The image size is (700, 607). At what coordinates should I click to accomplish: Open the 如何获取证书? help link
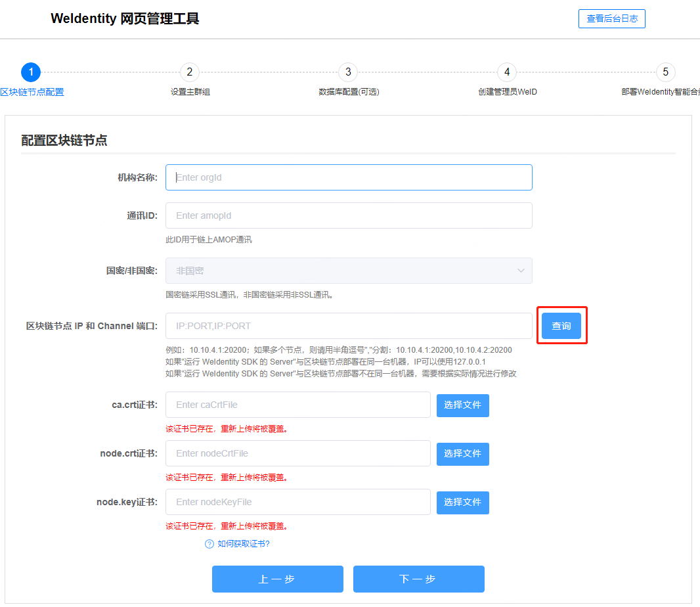coord(244,544)
